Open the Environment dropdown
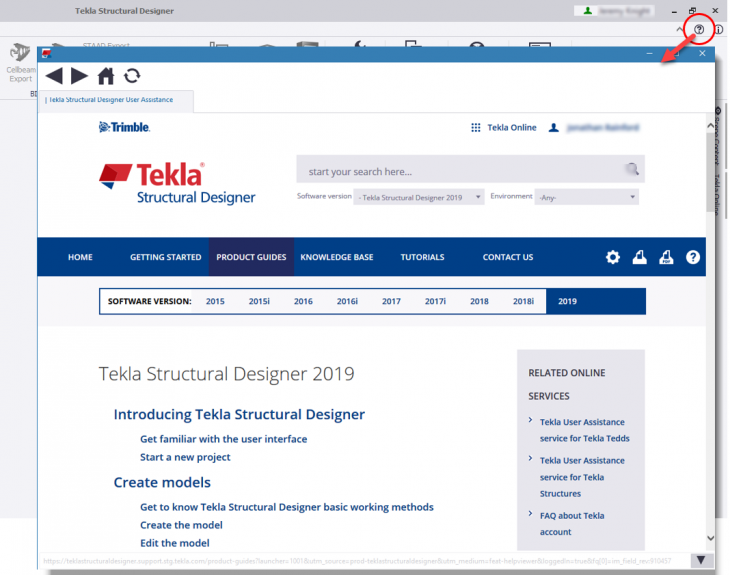The image size is (730, 575). tap(587, 197)
